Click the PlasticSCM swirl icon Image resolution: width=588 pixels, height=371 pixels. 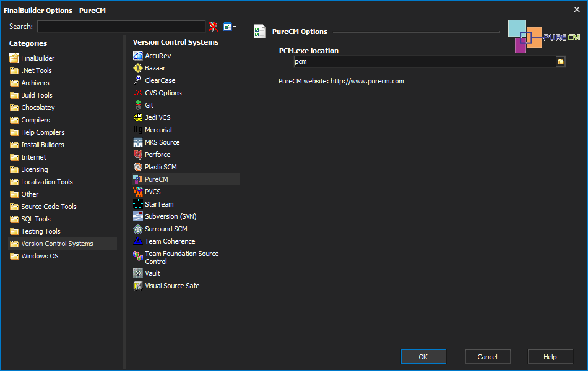point(138,167)
